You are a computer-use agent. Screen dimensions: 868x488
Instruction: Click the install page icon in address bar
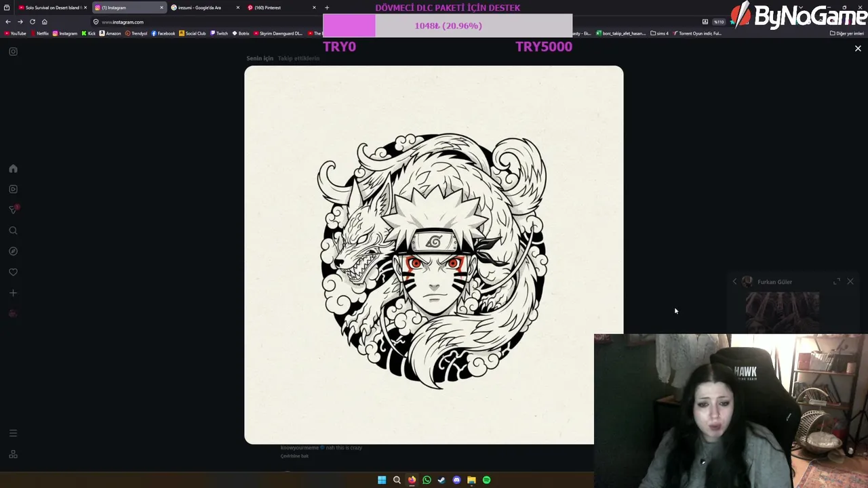point(705,22)
